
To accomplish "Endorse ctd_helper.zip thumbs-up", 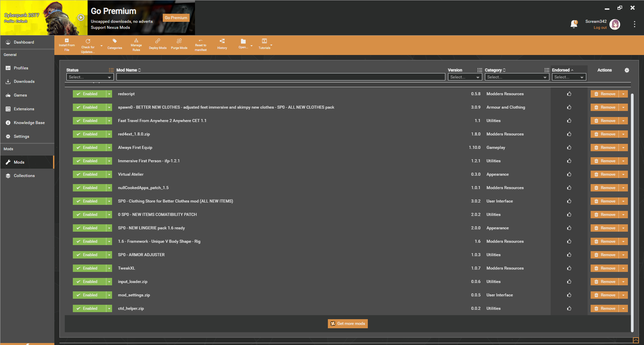I will [x=569, y=308].
